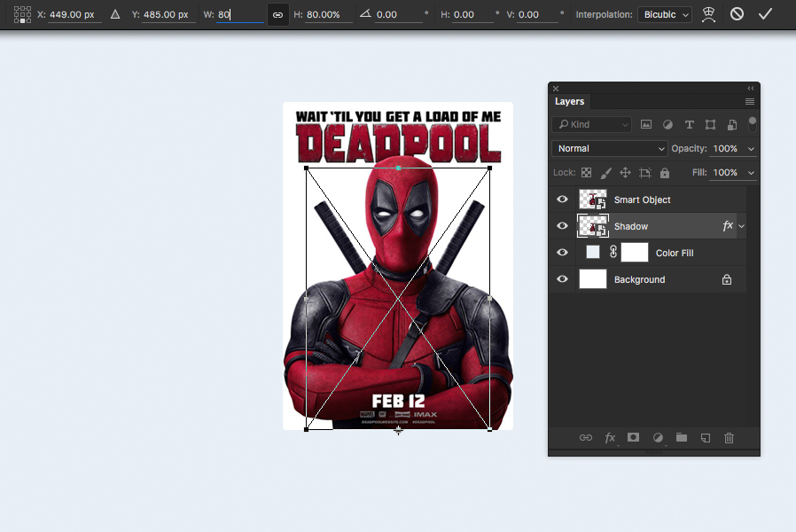The width and height of the screenshot is (796, 532).
Task: Toggle the maintain aspect ratio link icon
Action: (x=277, y=14)
